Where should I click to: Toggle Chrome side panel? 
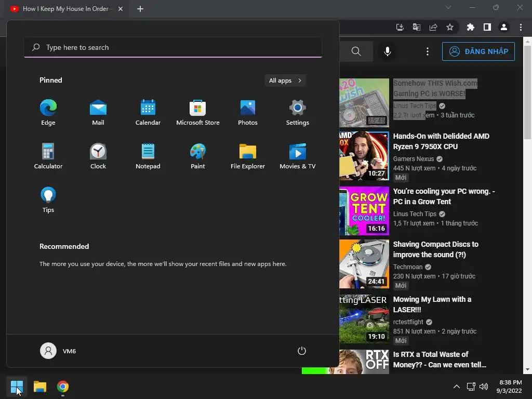(x=487, y=27)
